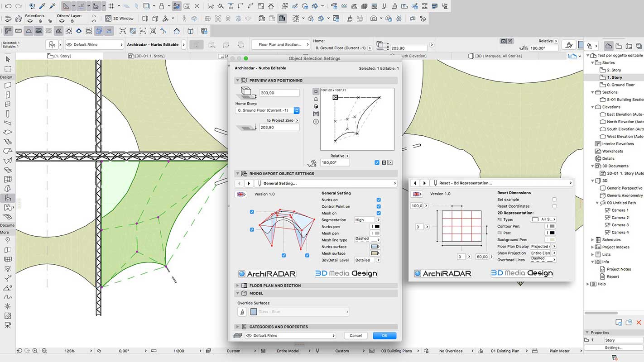The height and width of the screenshot is (362, 644).
Task: Click the Suspend Groups icon
Action: click(177, 6)
